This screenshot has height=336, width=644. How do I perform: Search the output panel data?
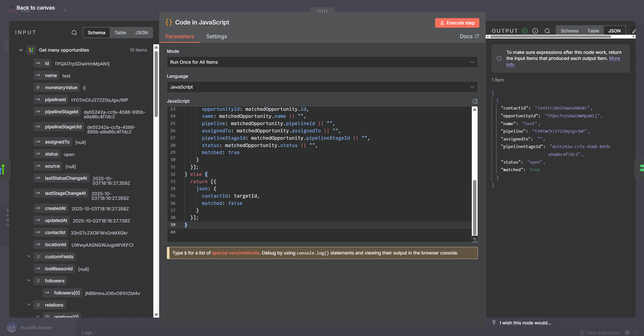point(547,31)
